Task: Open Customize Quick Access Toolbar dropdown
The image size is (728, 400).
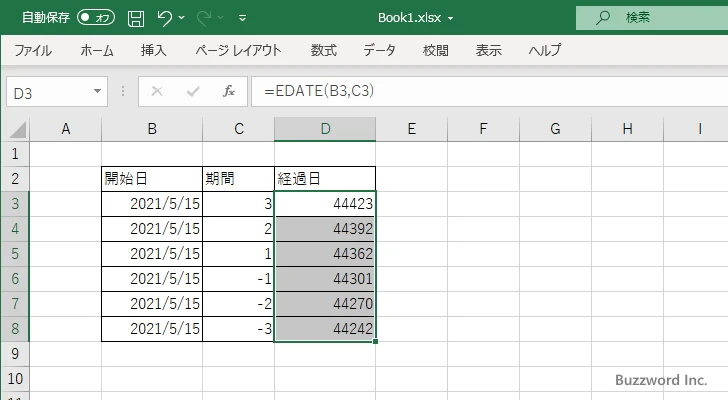Action: (242, 18)
